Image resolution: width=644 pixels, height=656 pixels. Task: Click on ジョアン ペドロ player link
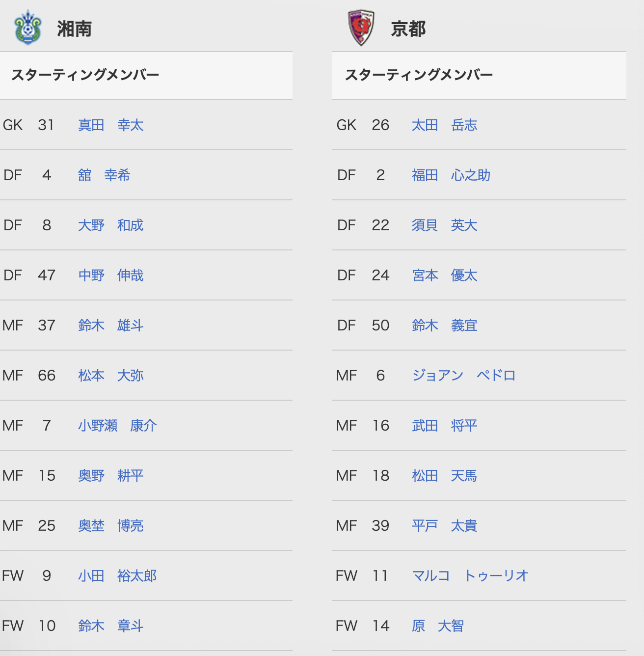tap(463, 376)
